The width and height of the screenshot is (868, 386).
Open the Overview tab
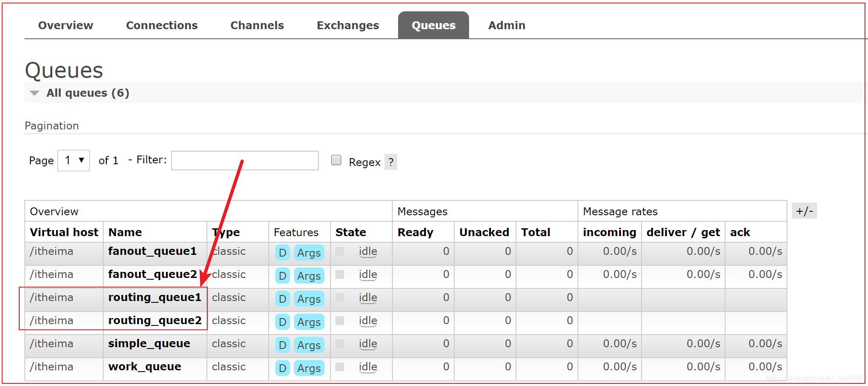(66, 25)
